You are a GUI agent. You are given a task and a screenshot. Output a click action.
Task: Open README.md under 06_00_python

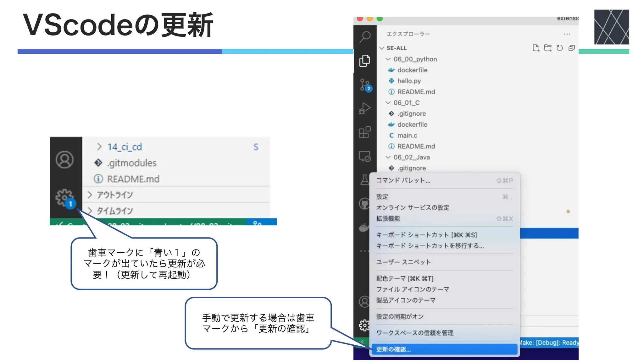tap(416, 92)
